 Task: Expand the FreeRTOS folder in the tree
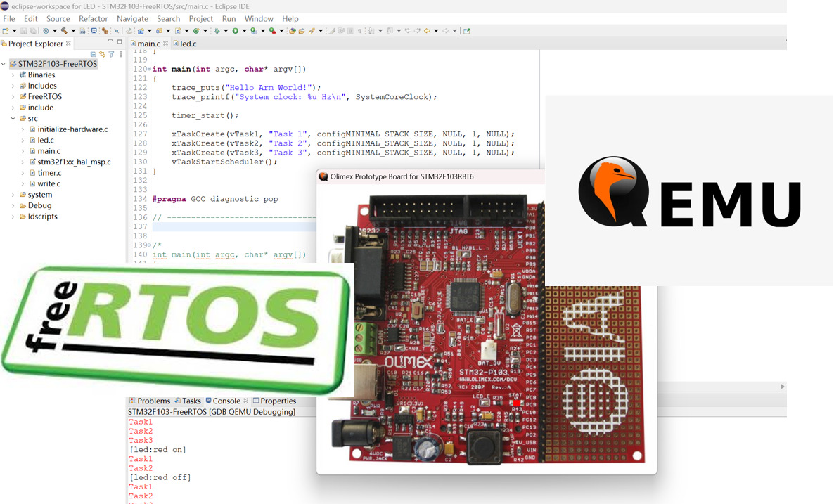(x=13, y=97)
